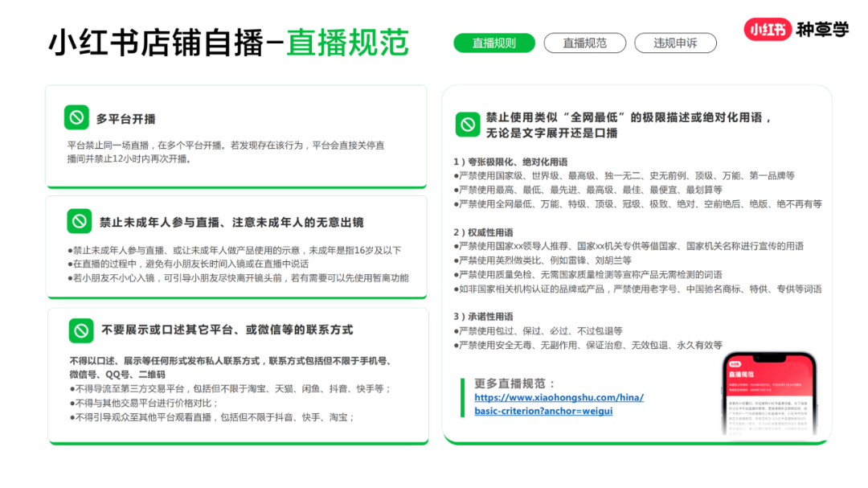This screenshot has height=488, width=868.
Task: Select heading 禁止未成年人参与直播、注意未成年人的无意出镜
Action: 231,223
